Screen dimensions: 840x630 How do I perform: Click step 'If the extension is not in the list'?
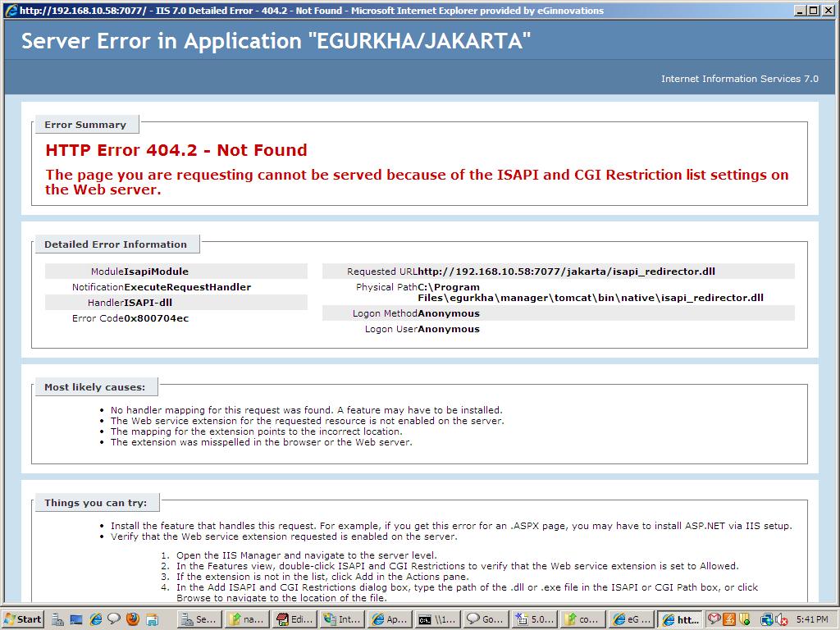[x=322, y=577]
